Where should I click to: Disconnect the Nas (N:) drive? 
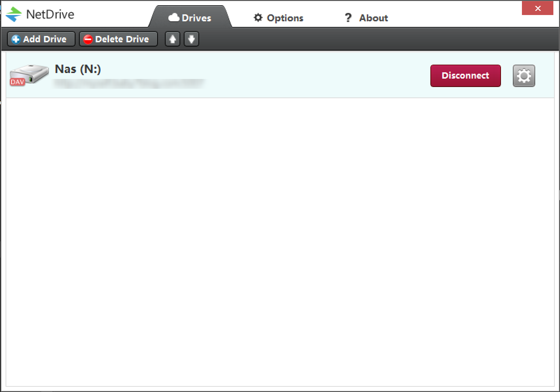(x=465, y=75)
